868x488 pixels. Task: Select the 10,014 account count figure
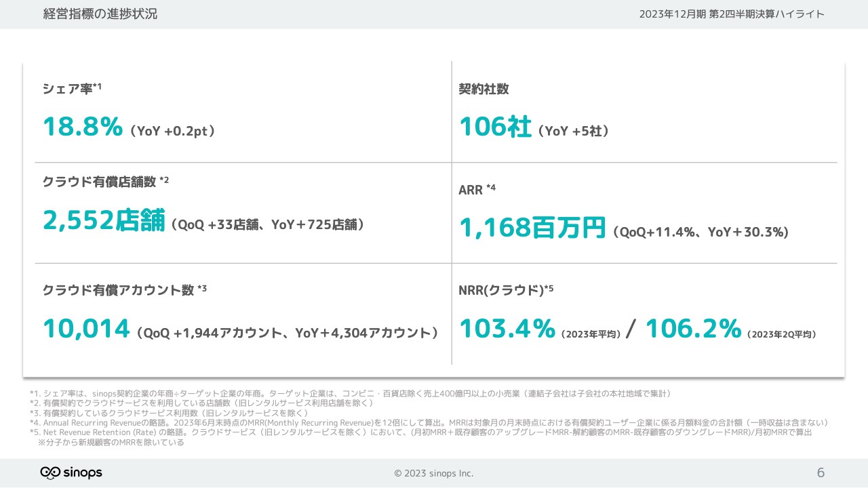tap(85, 328)
